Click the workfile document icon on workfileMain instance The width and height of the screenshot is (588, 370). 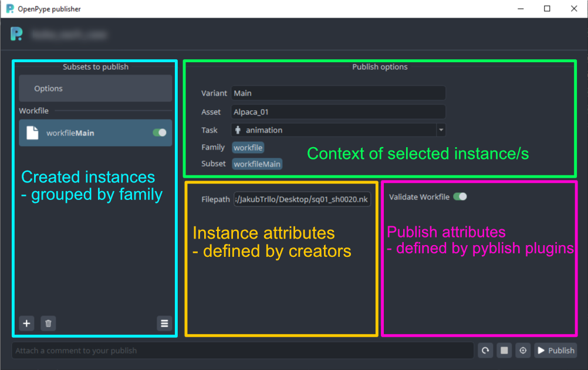click(x=31, y=133)
